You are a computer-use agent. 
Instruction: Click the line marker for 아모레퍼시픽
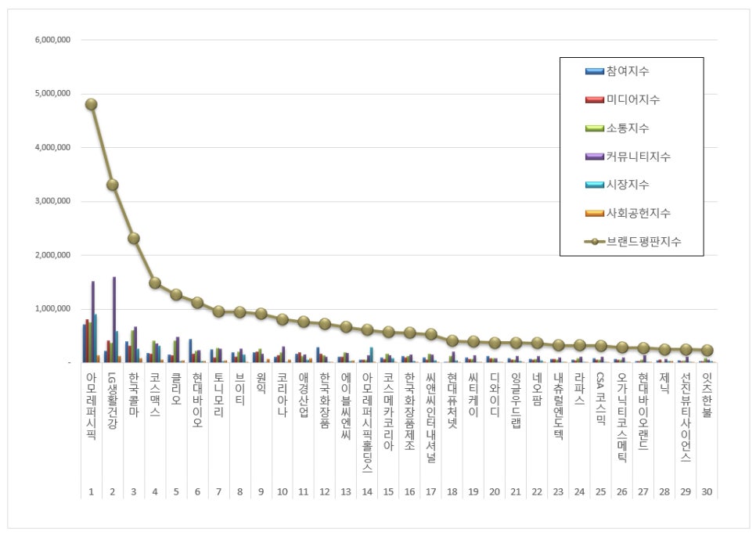91,105
